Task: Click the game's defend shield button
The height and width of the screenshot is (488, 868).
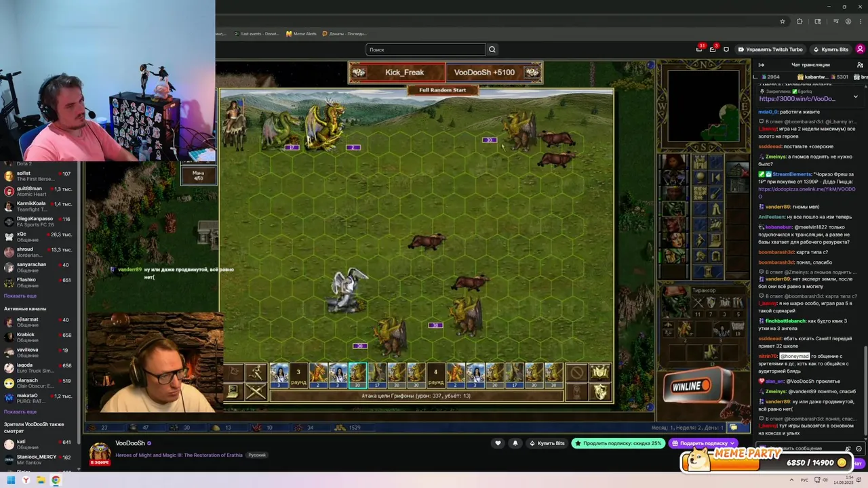Action: (599, 391)
